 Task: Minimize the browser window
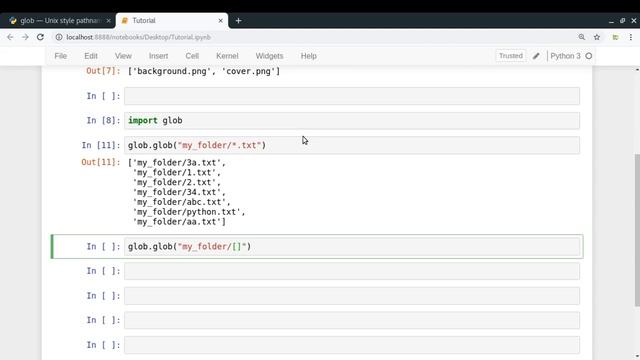tap(611, 21)
